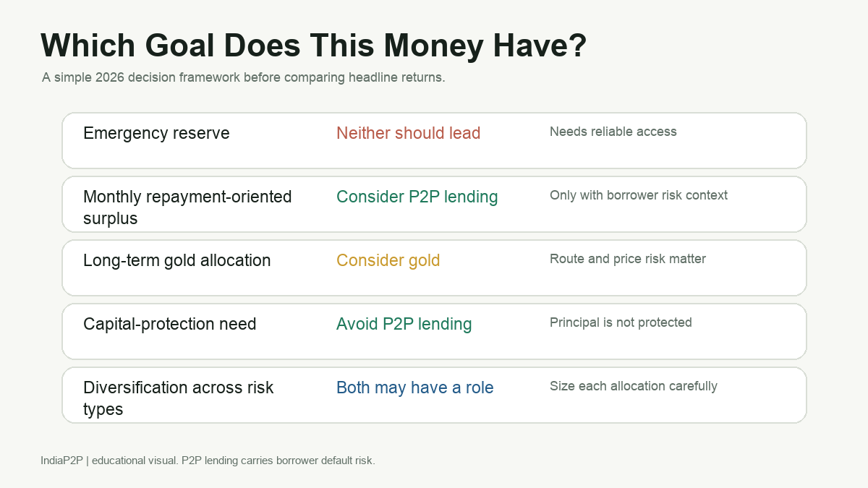
Task: Click the 'Consider P2P lending' recommendation
Action: 417,197
